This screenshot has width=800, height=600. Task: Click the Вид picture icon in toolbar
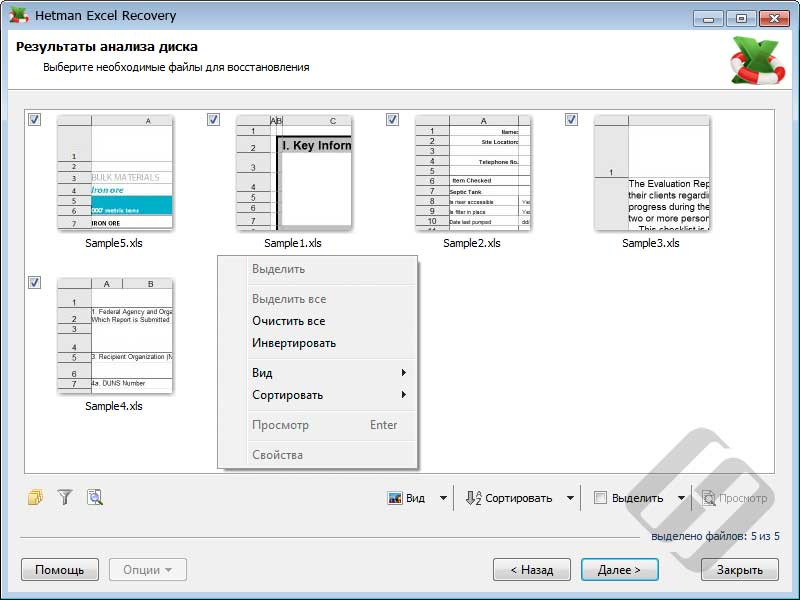pyautogui.click(x=395, y=498)
